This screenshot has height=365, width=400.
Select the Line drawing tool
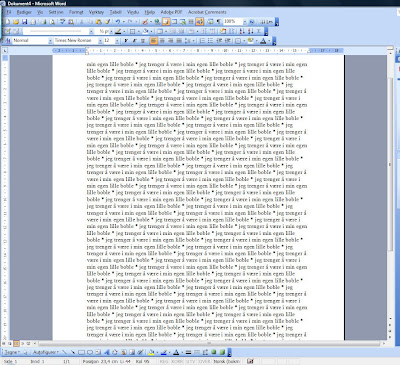point(64,352)
